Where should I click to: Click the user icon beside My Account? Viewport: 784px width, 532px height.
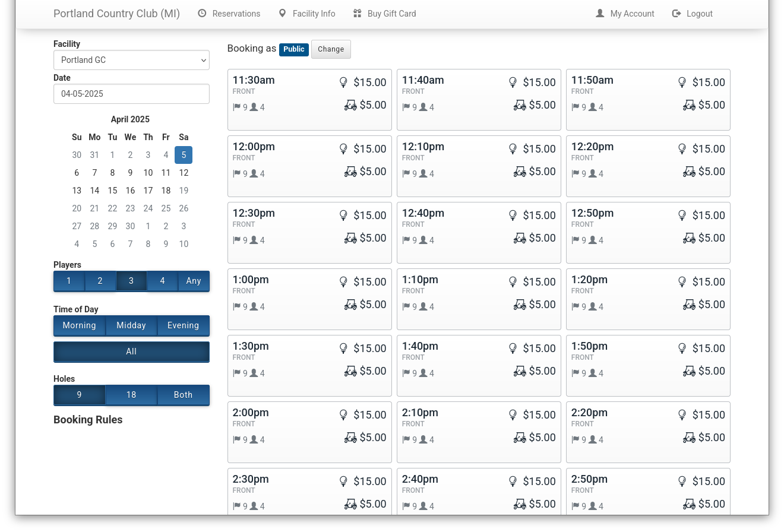[x=600, y=13]
